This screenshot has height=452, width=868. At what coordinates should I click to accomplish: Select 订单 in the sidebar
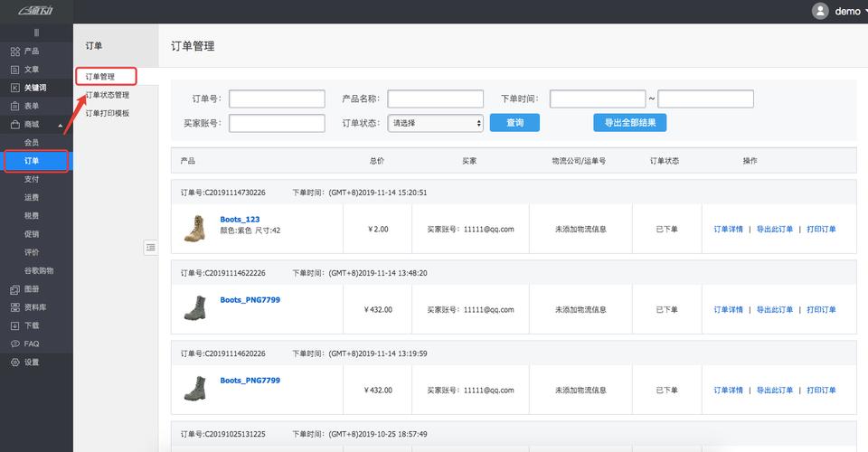point(32,161)
